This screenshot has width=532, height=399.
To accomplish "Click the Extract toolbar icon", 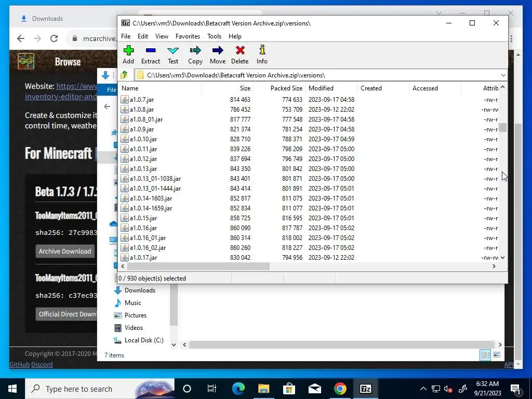I will (x=151, y=51).
